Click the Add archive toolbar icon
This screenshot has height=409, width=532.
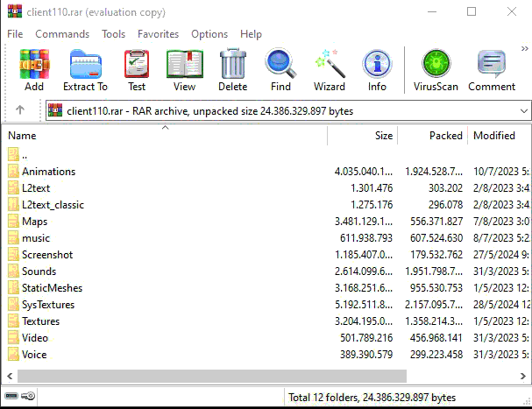pyautogui.click(x=34, y=69)
